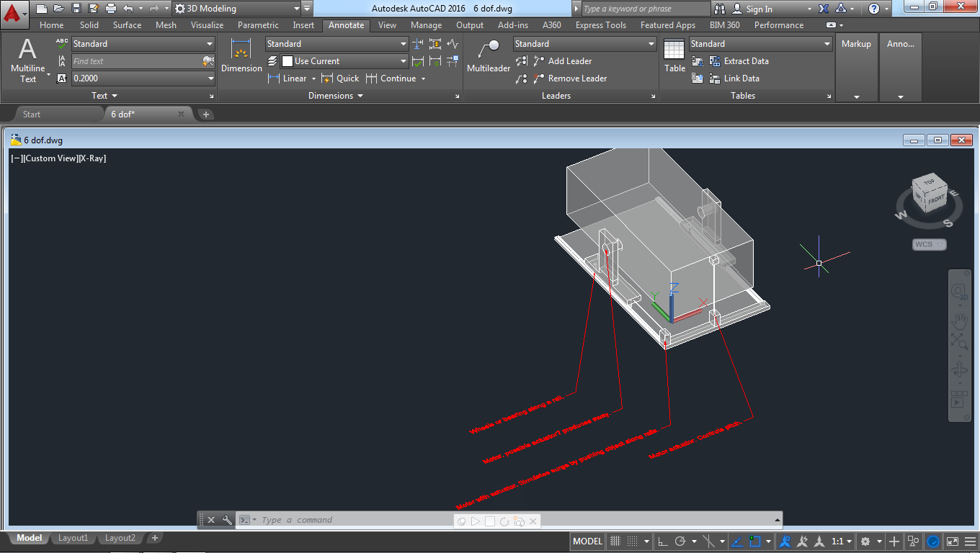
Task: Toggle snap mode dotted grid
Action: tap(632, 541)
